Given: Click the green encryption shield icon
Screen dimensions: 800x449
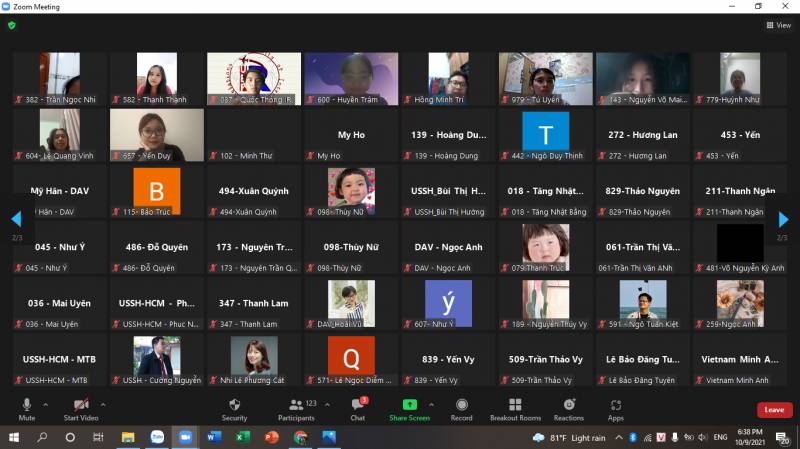Looking at the screenshot, I should pyautogui.click(x=12, y=25).
